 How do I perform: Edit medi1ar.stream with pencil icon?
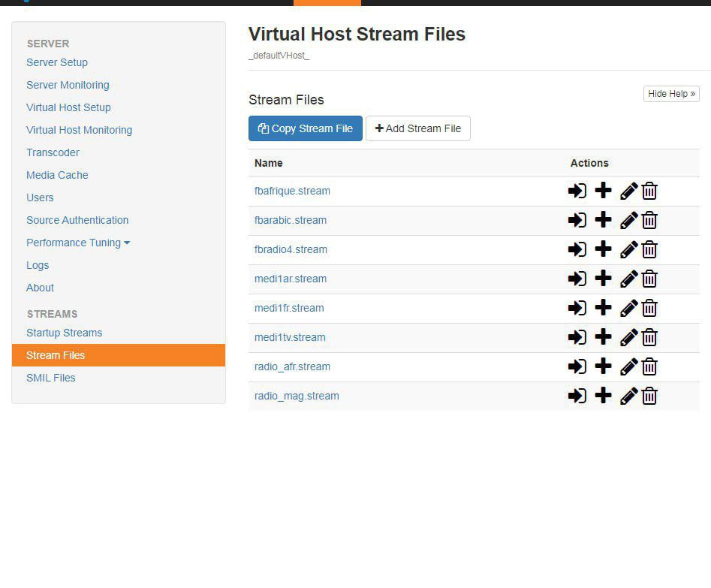click(629, 279)
